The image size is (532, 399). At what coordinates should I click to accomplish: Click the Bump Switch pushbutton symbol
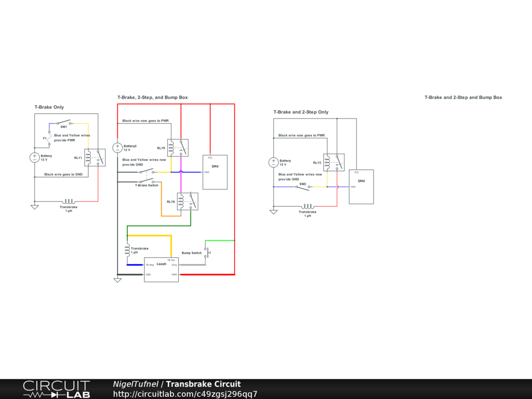coord(206,253)
